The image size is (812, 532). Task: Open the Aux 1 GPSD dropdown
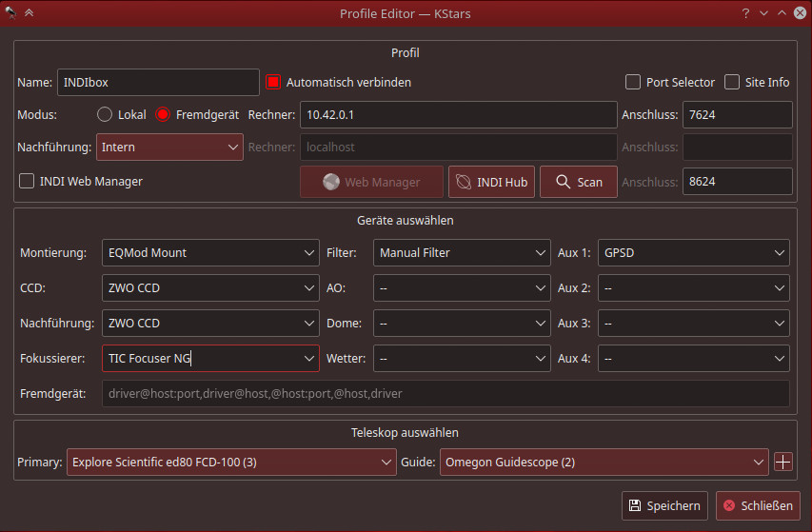[x=693, y=253]
